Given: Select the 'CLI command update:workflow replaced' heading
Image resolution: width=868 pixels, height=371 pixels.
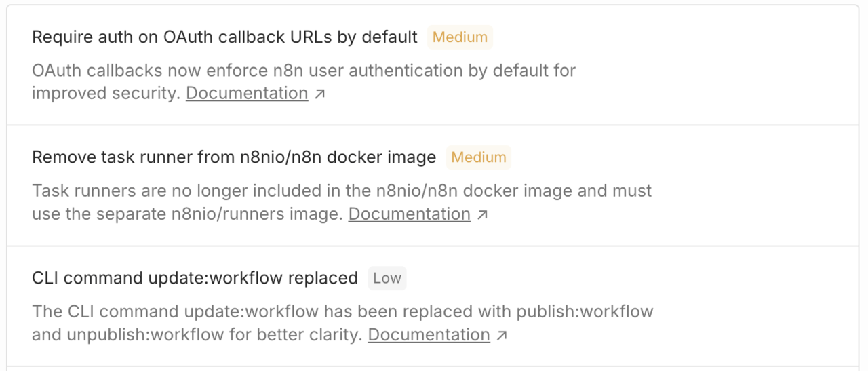Looking at the screenshot, I should (195, 278).
